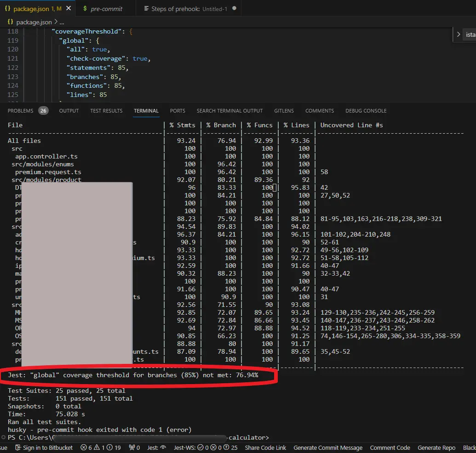
Task: Click Jest-WS failed X icon
Action: tap(213, 447)
